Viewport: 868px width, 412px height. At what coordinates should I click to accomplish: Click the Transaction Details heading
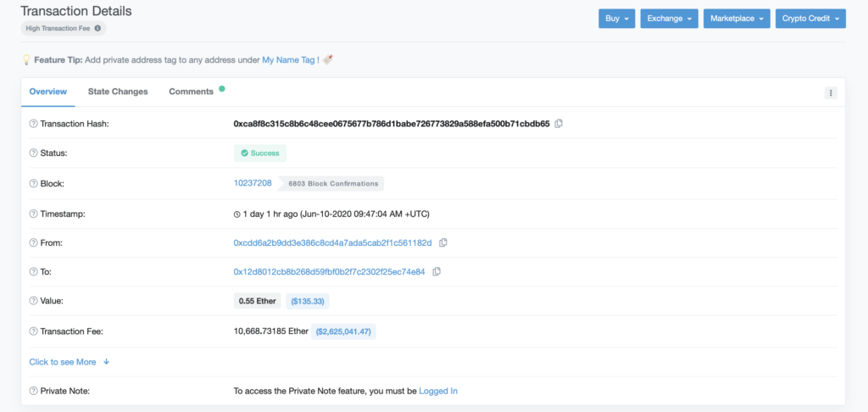(76, 10)
